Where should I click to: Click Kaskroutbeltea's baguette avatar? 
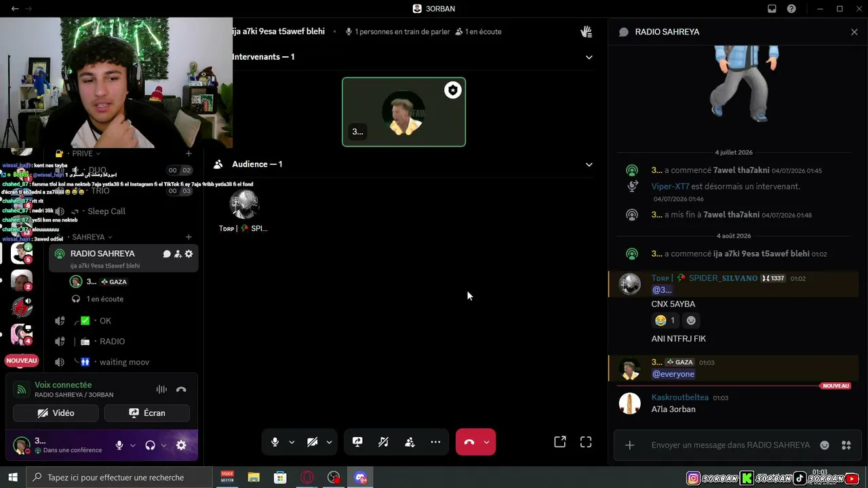(630, 403)
